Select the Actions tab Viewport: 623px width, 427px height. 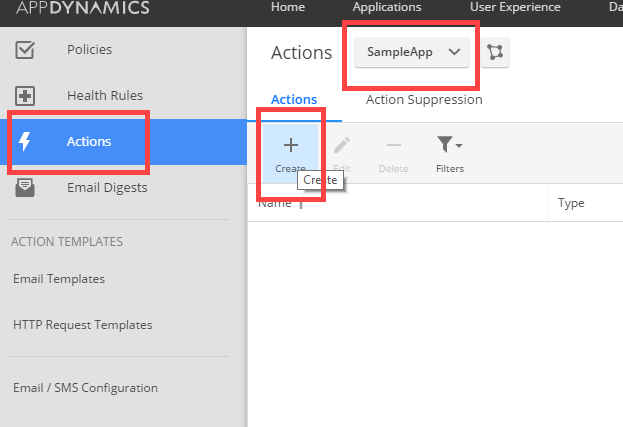(x=294, y=100)
